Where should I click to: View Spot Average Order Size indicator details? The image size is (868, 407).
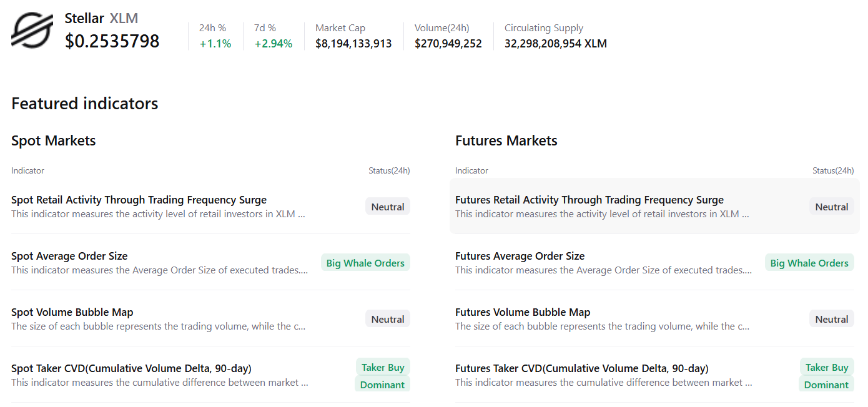(x=69, y=256)
